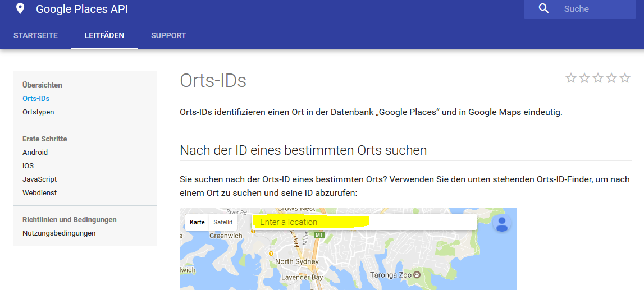This screenshot has height=290, width=644.
Task: Open the Android guide link
Action: tap(35, 152)
